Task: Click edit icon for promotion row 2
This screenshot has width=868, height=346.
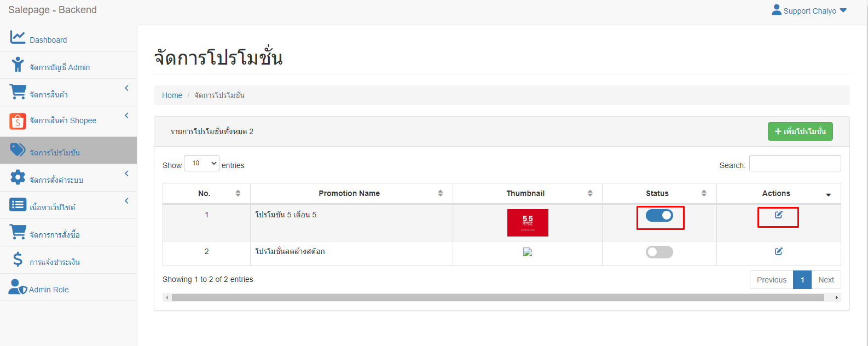Action: tap(778, 251)
